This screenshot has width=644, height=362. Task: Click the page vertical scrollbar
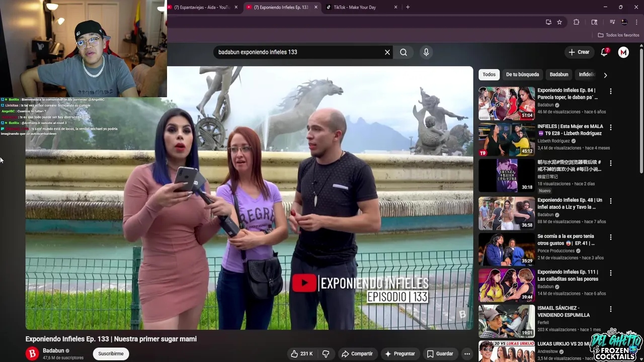[641, 111]
